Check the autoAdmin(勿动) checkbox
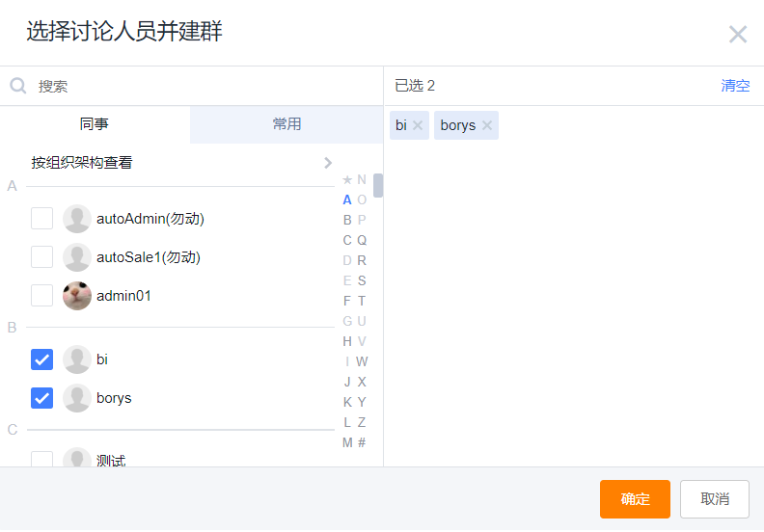This screenshot has width=764, height=532. [41, 218]
